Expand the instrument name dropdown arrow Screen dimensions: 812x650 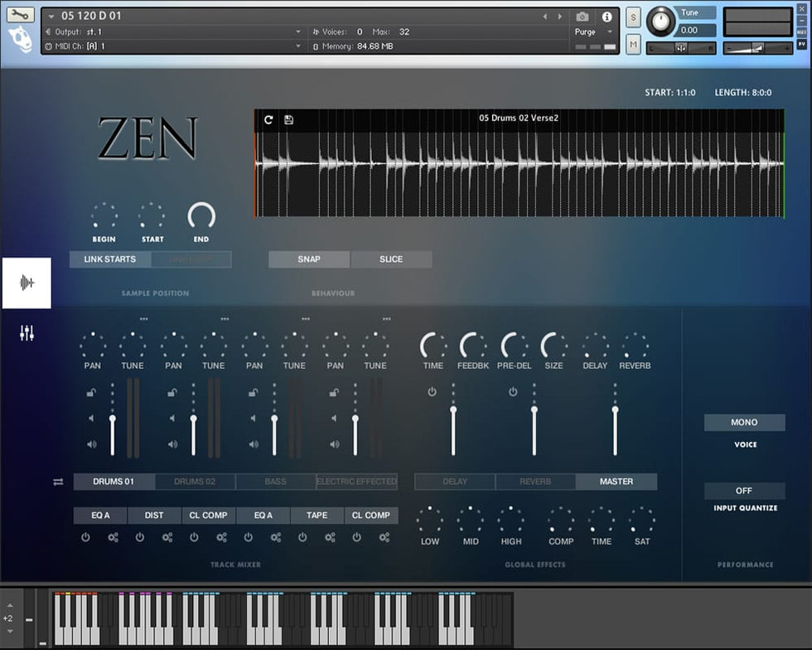pyautogui.click(x=51, y=17)
